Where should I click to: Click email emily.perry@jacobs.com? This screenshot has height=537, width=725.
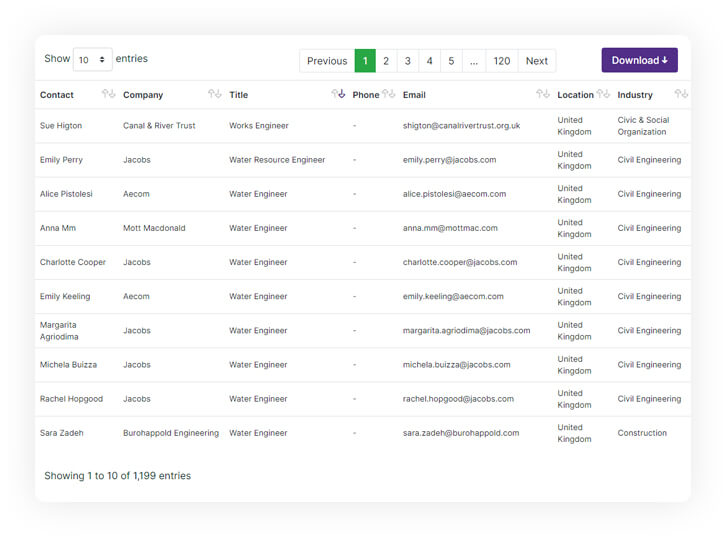pyautogui.click(x=449, y=160)
